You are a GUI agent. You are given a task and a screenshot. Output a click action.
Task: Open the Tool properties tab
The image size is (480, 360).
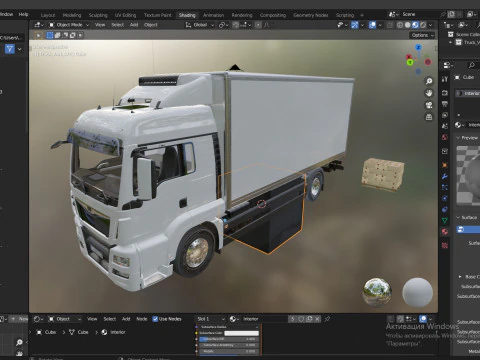pyautogui.click(x=445, y=79)
